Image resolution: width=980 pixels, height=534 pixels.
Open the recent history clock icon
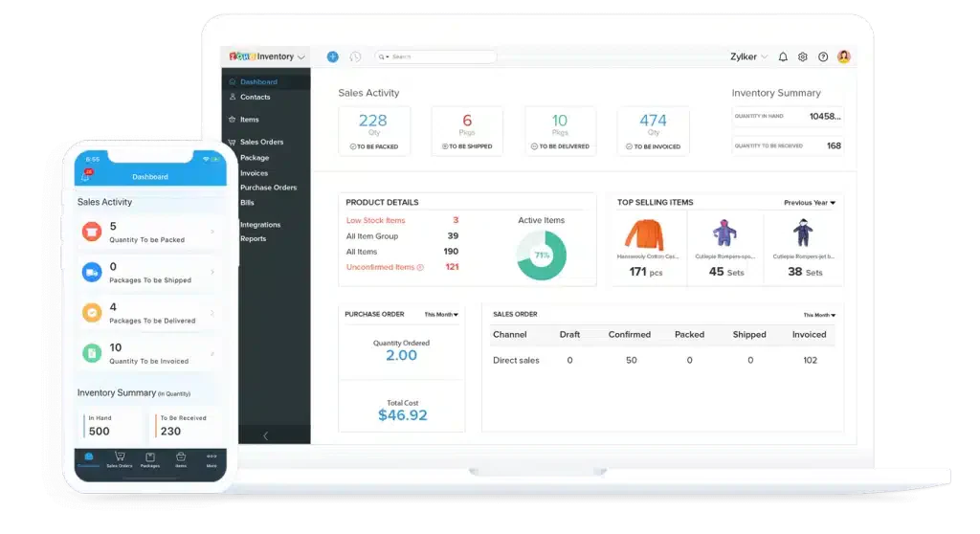(x=355, y=56)
